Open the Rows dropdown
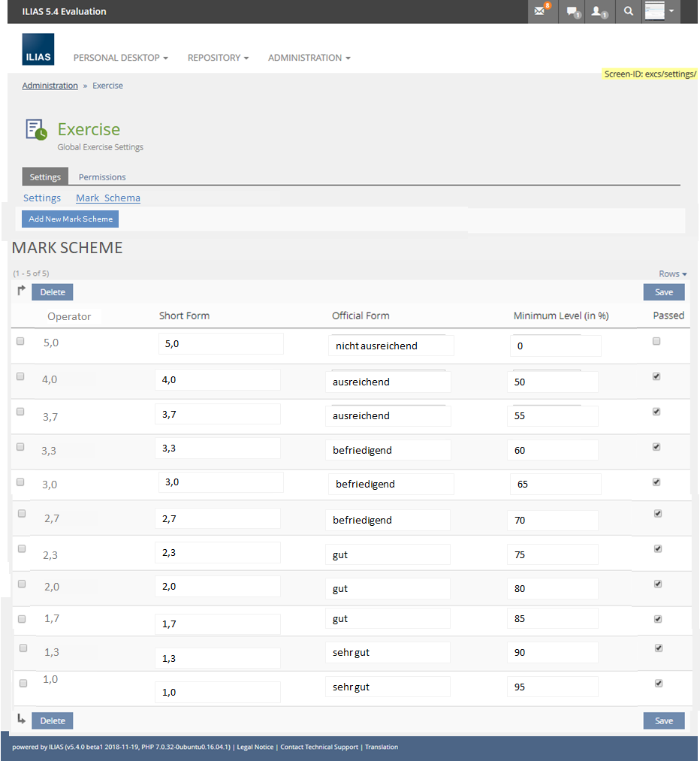700x761 pixels. pyautogui.click(x=672, y=274)
